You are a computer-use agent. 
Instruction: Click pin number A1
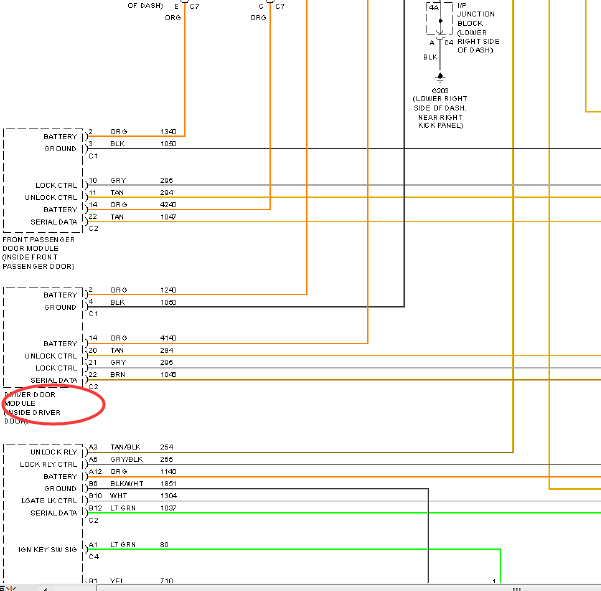point(93,545)
